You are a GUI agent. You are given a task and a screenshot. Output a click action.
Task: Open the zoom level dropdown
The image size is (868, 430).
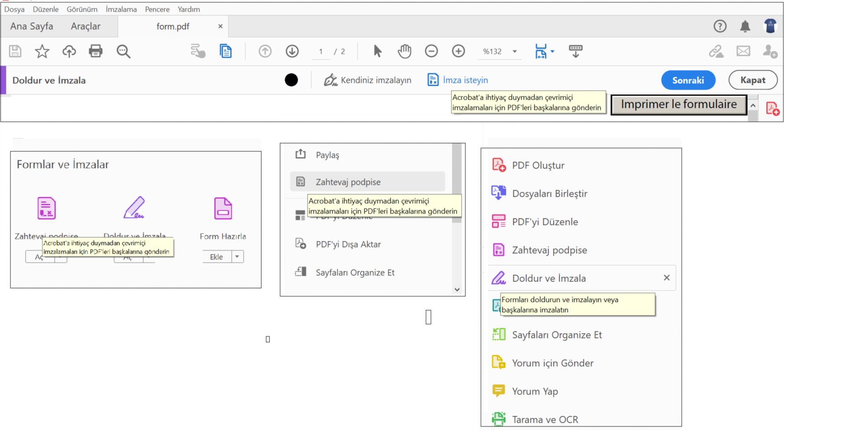click(514, 51)
